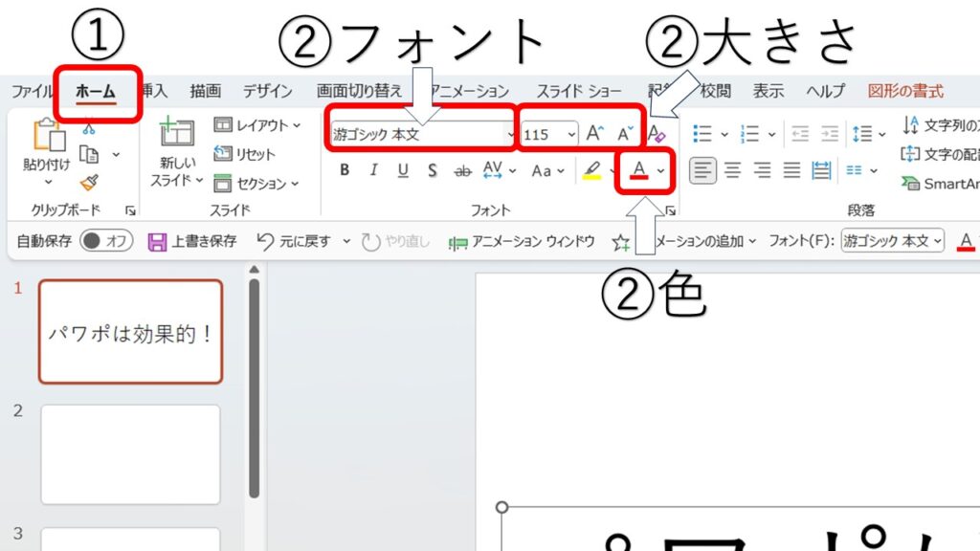
Task: Click the New Slide icon
Action: pyautogui.click(x=177, y=132)
